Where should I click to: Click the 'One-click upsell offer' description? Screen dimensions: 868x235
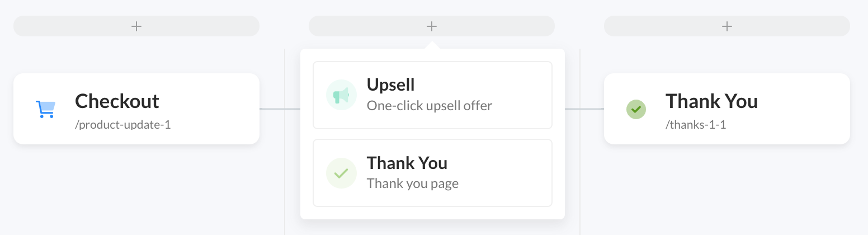[430, 105]
